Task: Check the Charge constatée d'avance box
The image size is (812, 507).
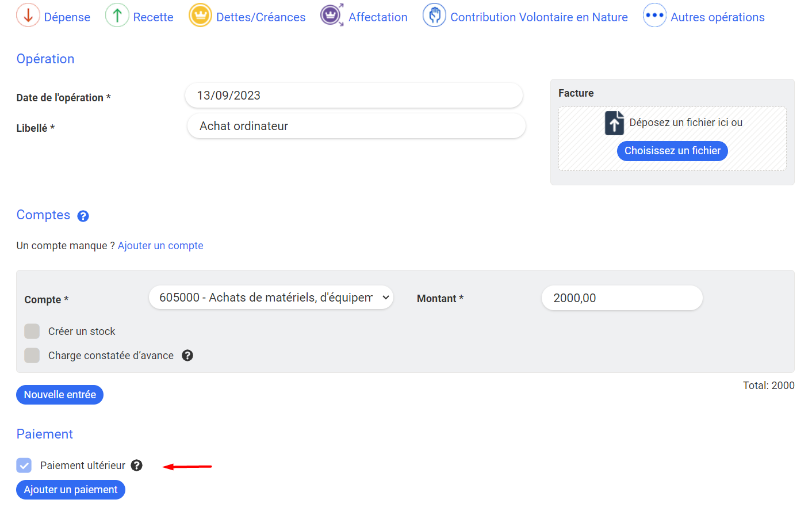Action: click(x=32, y=356)
